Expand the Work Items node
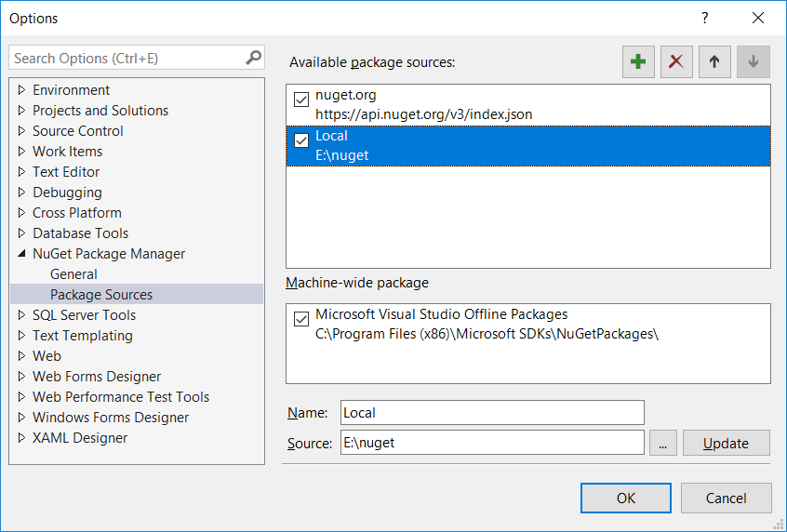This screenshot has height=532, width=787. (x=21, y=151)
